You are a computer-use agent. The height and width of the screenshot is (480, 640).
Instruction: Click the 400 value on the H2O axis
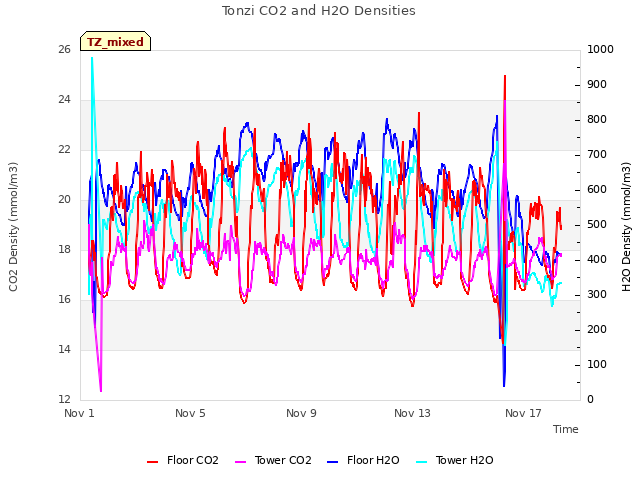597,260
